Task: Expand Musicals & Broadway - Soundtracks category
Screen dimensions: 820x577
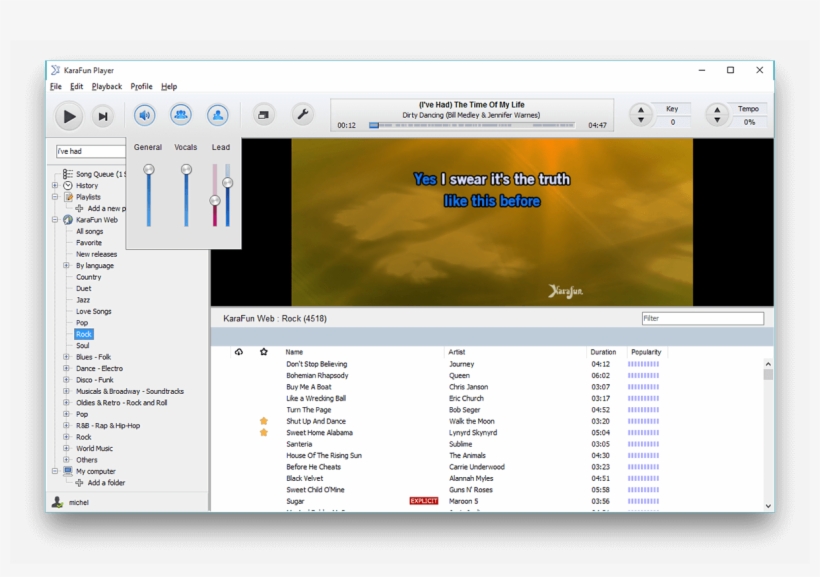Action: (x=66, y=391)
